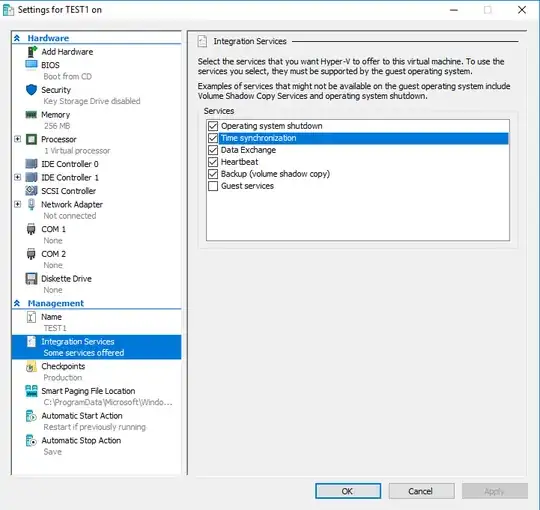Select the COM 1 port icon
Screen dimensions: 540x510
click(x=31, y=229)
